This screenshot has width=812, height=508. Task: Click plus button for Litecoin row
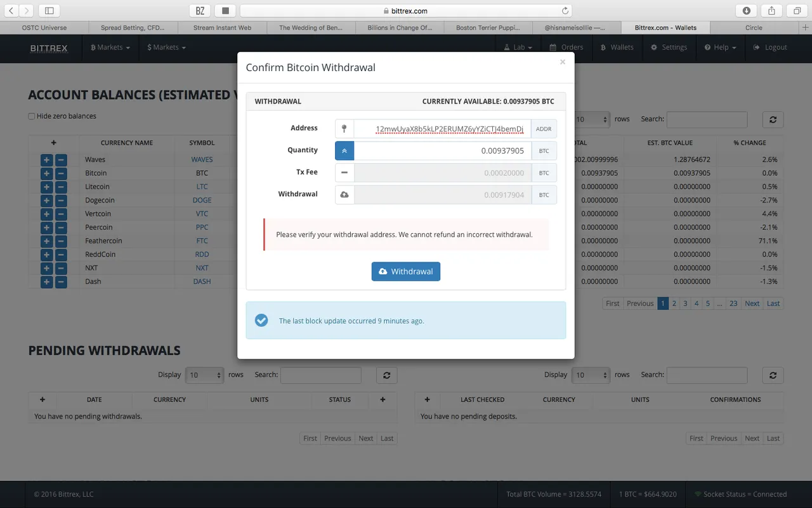[x=47, y=187]
